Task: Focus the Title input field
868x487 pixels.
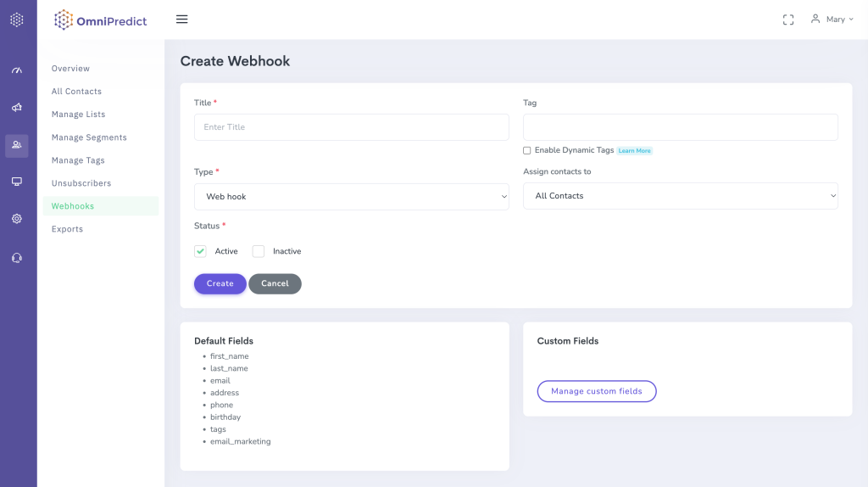Action: click(351, 127)
